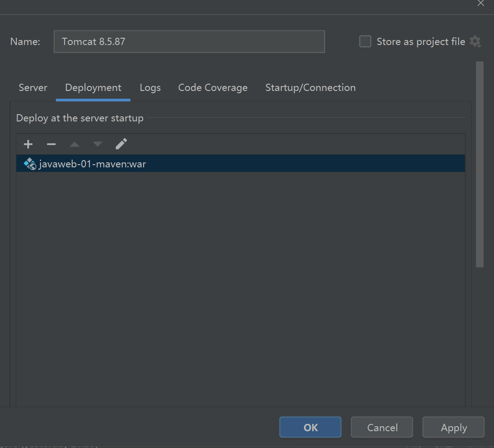Screen dimensions: 494x448
Task: Close the dialog with X button
Action: 481,3
